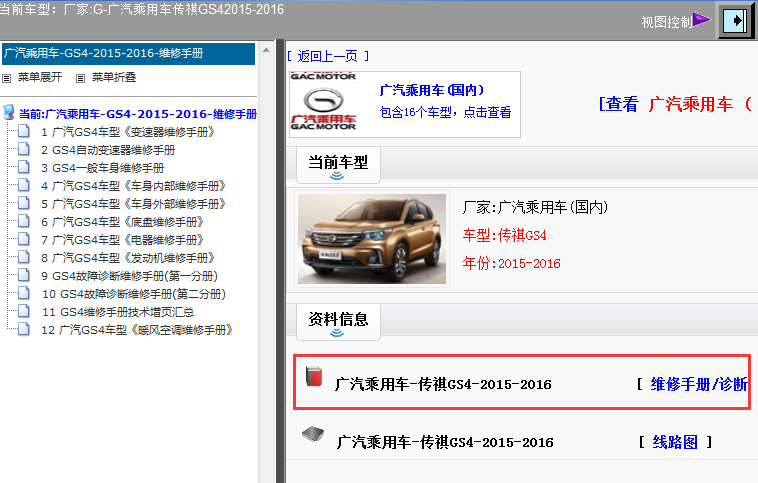Click page icon for 12 暖风空调维修手册
Viewport: 758px width, 483px height.
(24, 328)
